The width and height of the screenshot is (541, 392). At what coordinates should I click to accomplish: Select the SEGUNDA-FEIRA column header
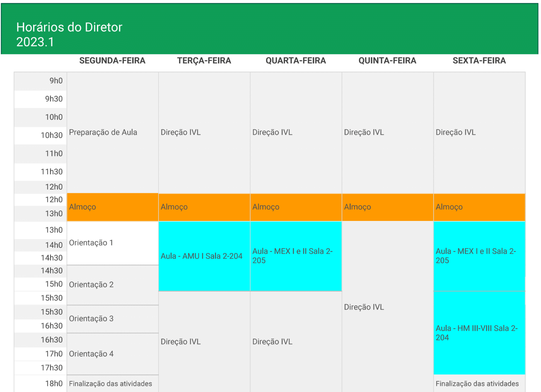(112, 61)
